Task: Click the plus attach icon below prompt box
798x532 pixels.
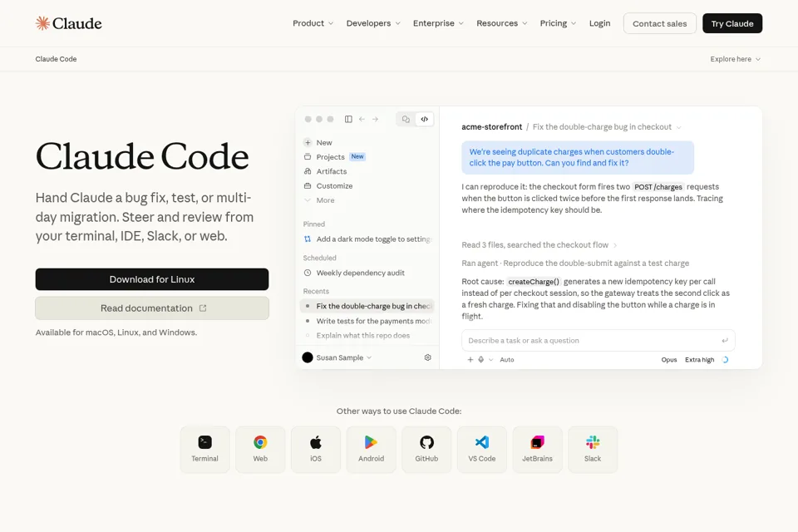Action: point(470,359)
